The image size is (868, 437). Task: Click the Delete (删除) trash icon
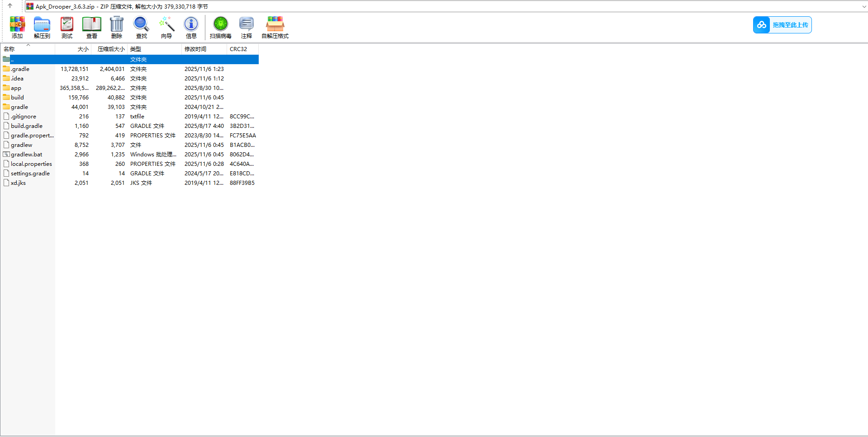click(117, 27)
